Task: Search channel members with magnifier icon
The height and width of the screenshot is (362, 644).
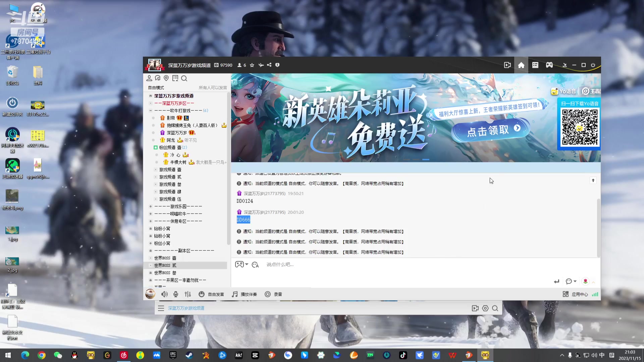Action: pyautogui.click(x=184, y=78)
